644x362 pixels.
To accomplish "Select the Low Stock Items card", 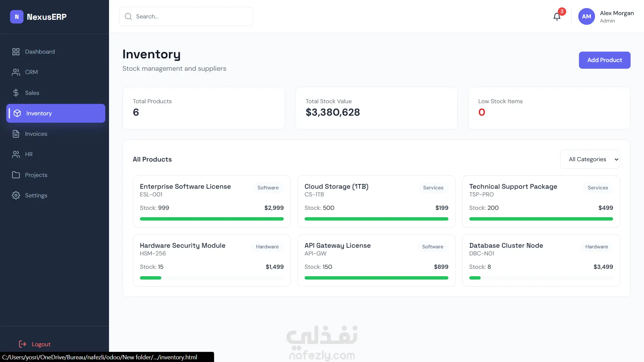I will click(549, 108).
